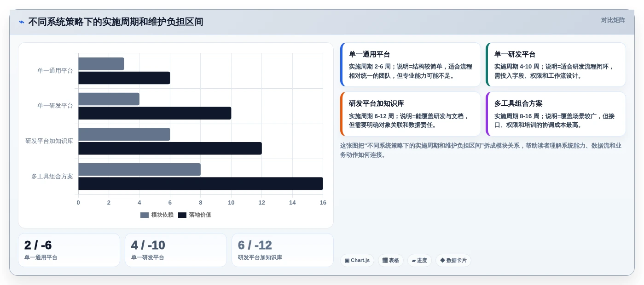Click the 实施周期 4-10 周 description text
The height and width of the screenshot is (285, 644).
coord(555,71)
